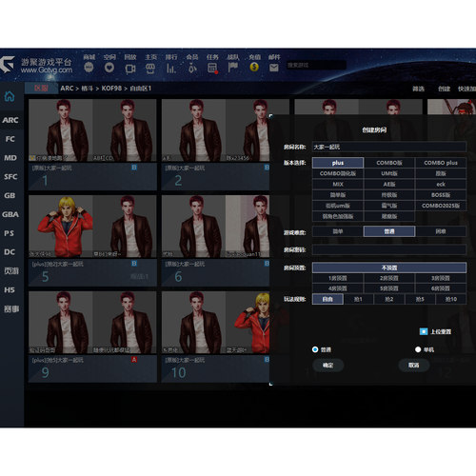This screenshot has height=476, width=476.
Task: Open room card number 5
Action: pyautogui.click(x=92, y=241)
